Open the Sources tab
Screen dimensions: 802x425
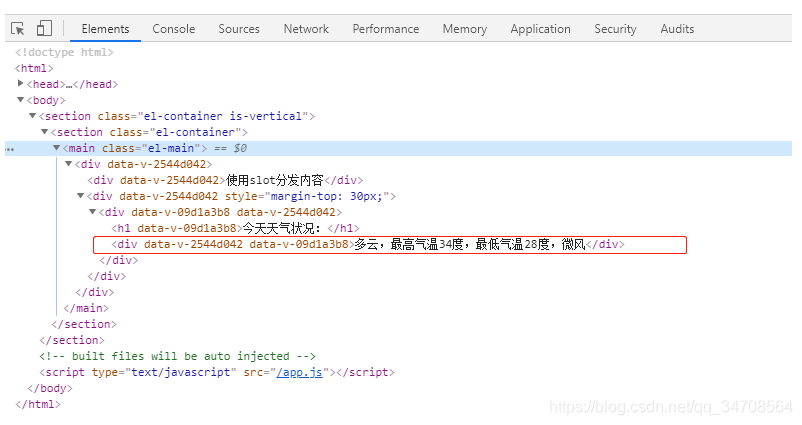[239, 29]
